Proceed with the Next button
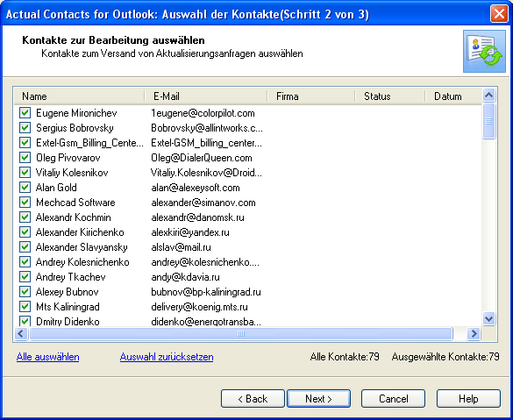The height and width of the screenshot is (420, 513). coord(318,398)
